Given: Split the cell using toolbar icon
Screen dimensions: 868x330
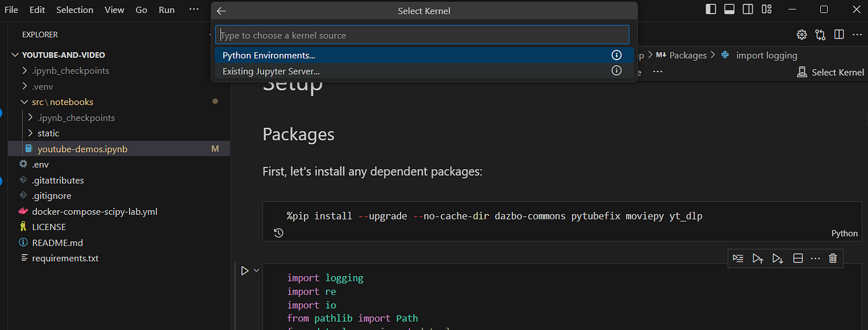Looking at the screenshot, I should (798, 258).
